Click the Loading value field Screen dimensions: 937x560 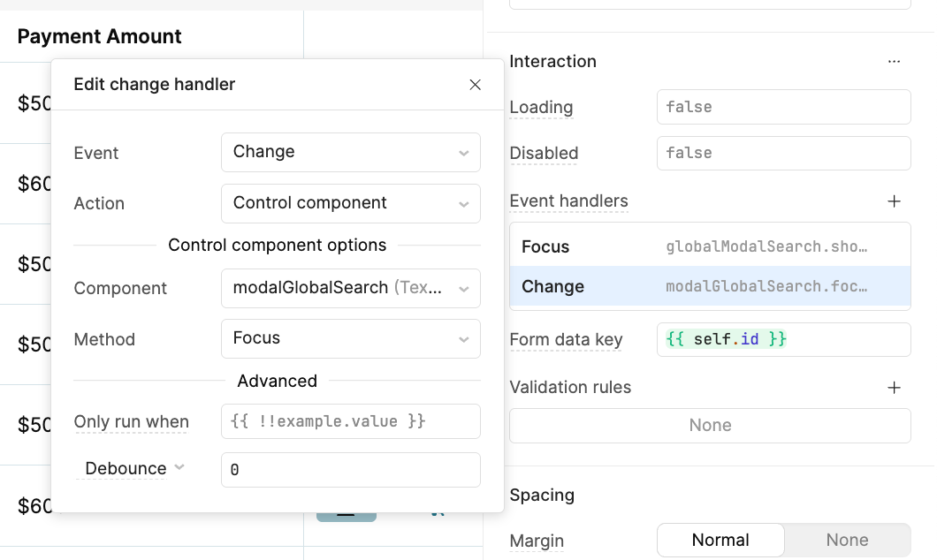tap(782, 107)
